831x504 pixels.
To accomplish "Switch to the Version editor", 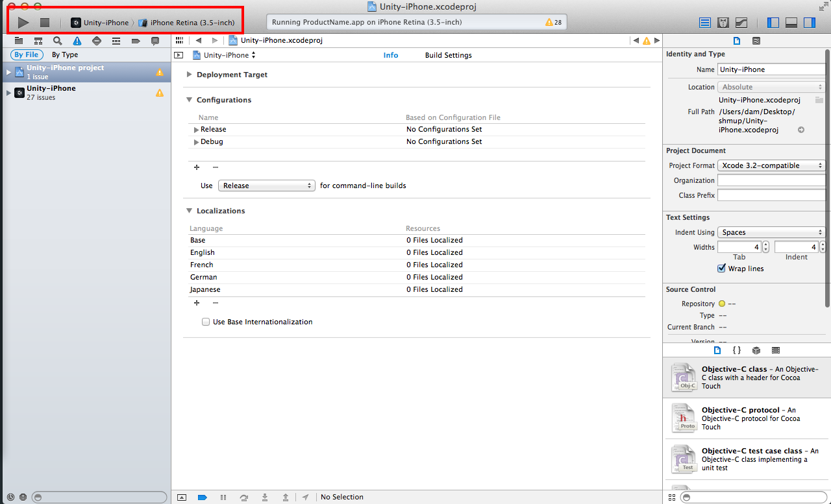I will 741,23.
